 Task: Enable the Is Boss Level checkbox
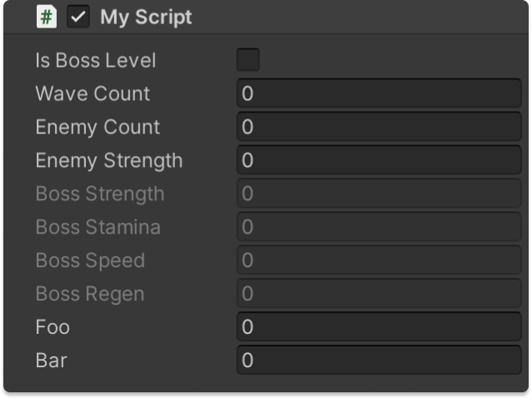pos(248,60)
